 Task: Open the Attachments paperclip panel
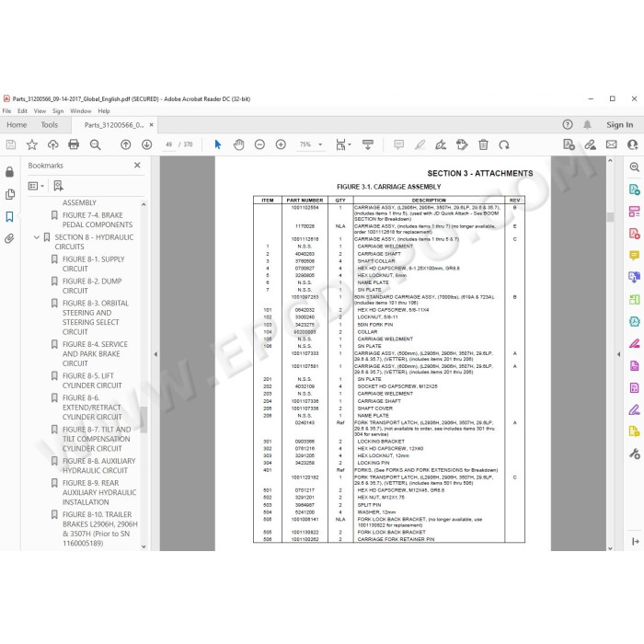(9, 238)
